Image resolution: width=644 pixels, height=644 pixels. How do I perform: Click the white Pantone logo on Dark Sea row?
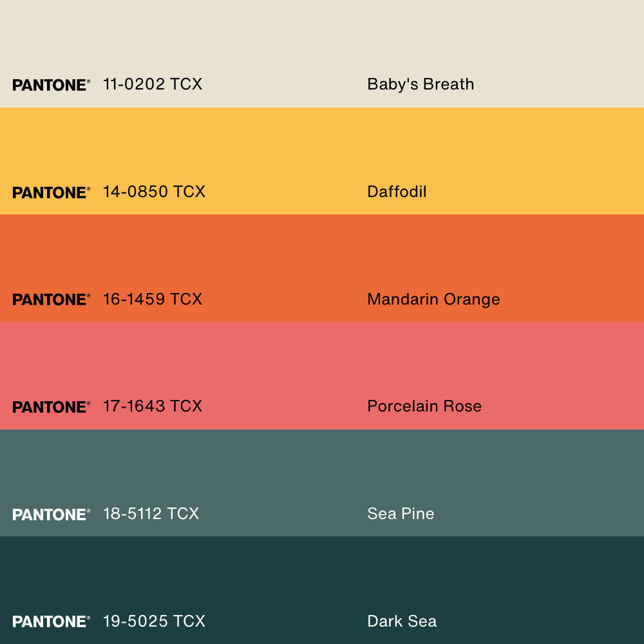51,621
